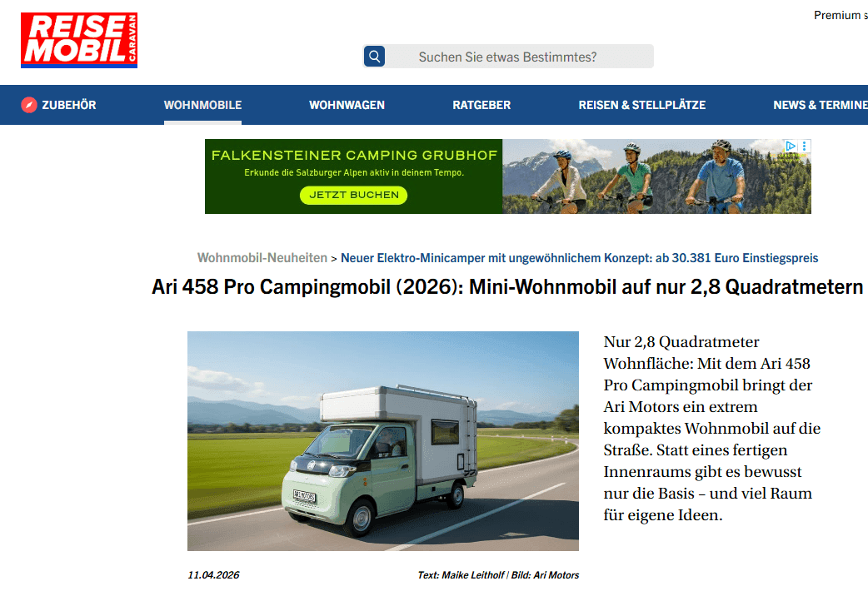This screenshot has height=596, width=868.
Task: Click the publication date 11.04.2026
Action: tap(214, 575)
